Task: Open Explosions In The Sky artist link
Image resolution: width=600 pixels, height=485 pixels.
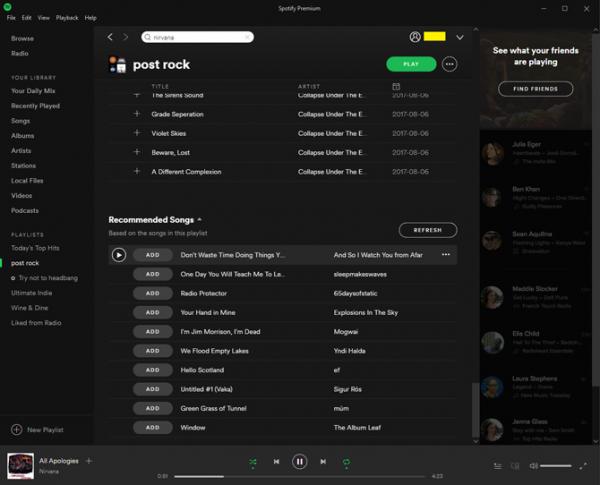Action: point(365,312)
